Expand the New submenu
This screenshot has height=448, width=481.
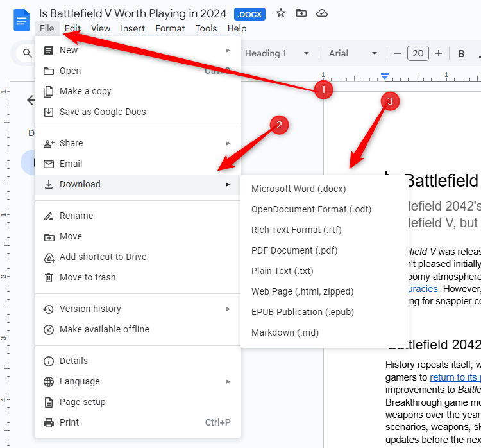click(138, 50)
